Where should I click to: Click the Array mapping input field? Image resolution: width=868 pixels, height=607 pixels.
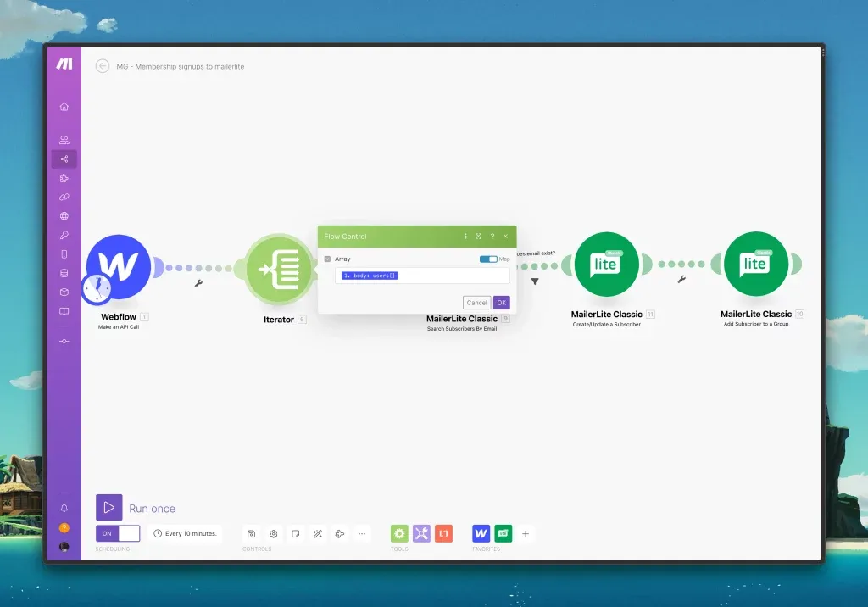(x=422, y=276)
